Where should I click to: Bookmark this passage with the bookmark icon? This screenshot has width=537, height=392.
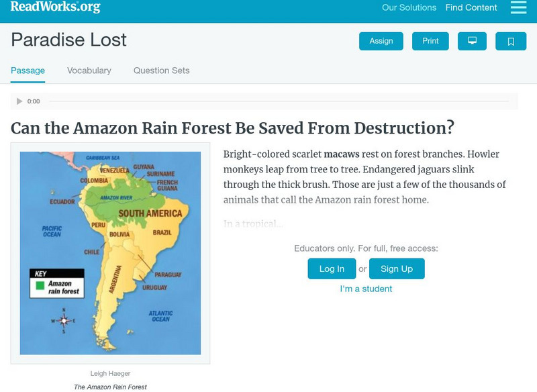tap(511, 41)
